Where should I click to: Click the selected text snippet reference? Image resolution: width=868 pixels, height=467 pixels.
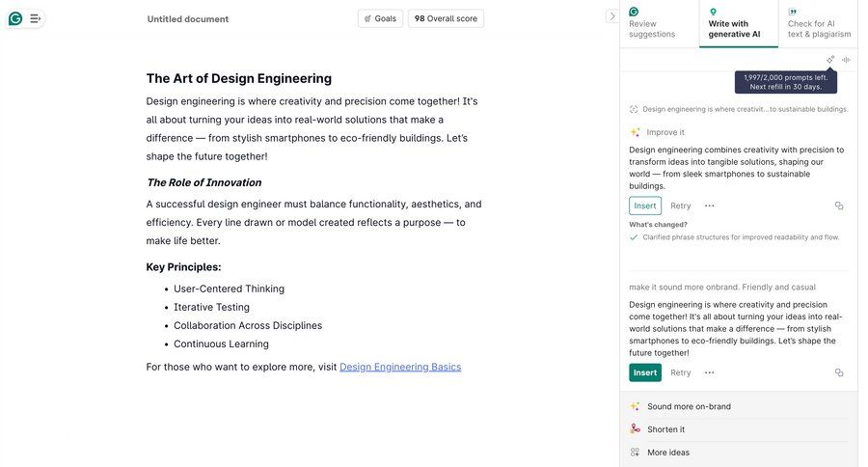coord(745,109)
